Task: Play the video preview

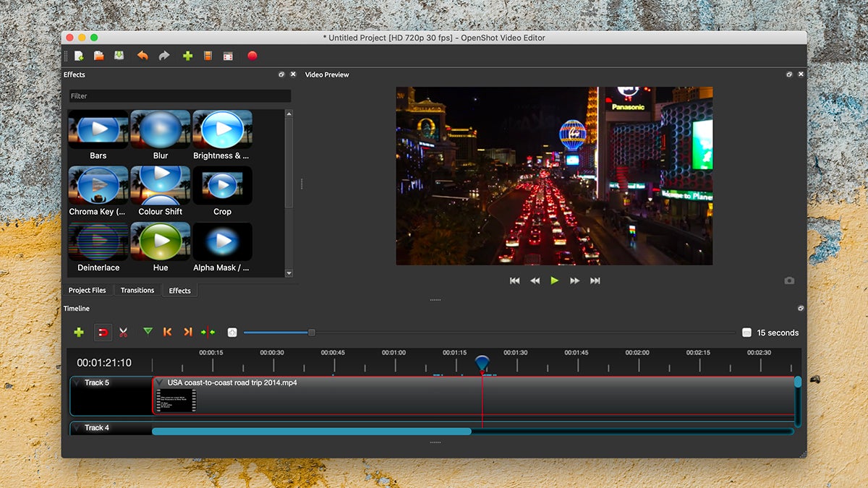Action: (555, 281)
